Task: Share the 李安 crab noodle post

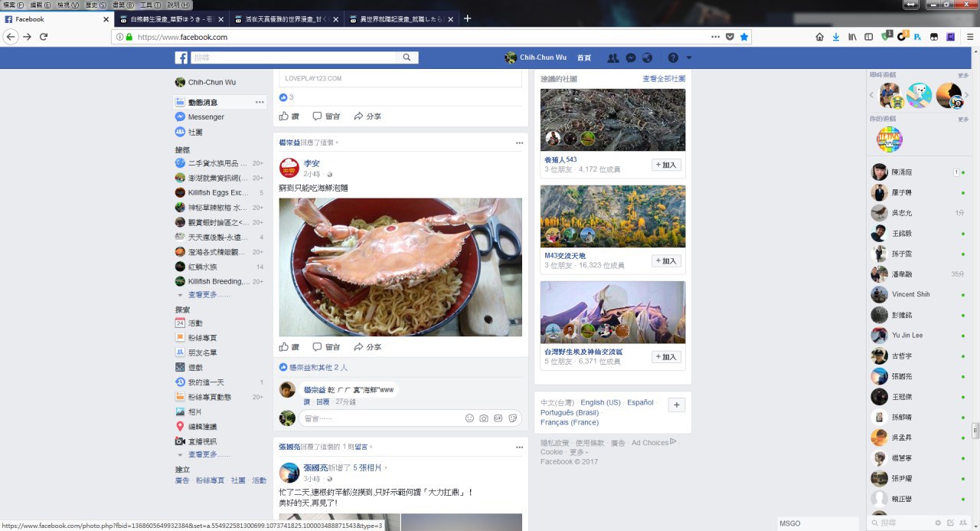Action: [367, 347]
